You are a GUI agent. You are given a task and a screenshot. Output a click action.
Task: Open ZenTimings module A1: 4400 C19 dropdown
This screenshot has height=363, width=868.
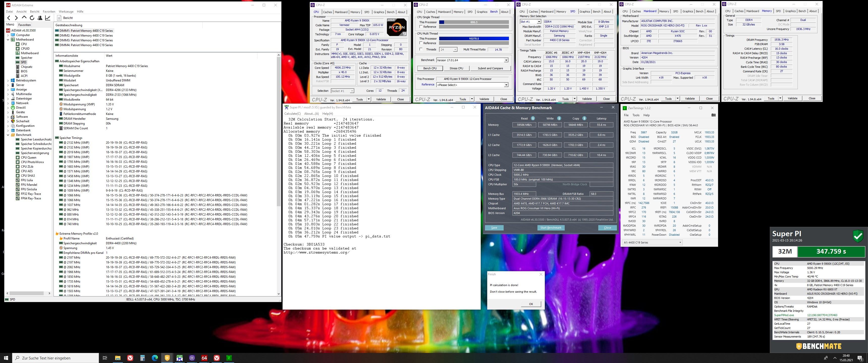[x=652, y=243]
